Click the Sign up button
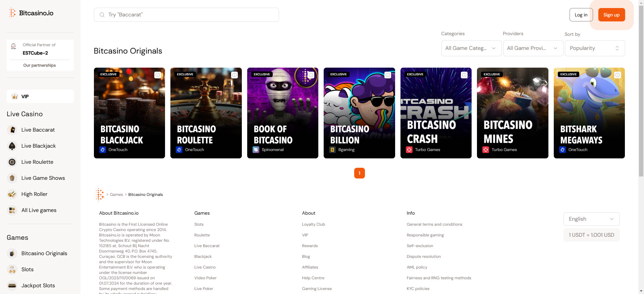 click(611, 15)
